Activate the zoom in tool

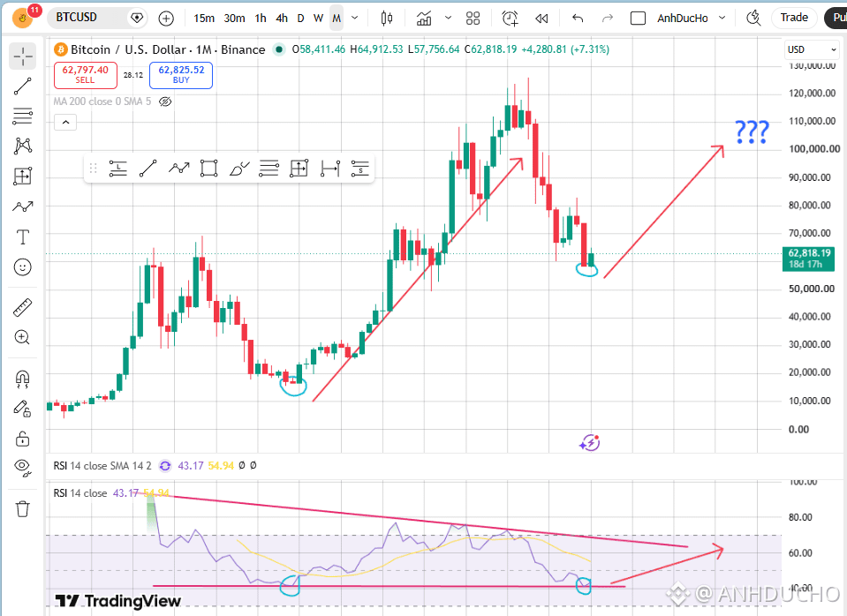[x=23, y=338]
